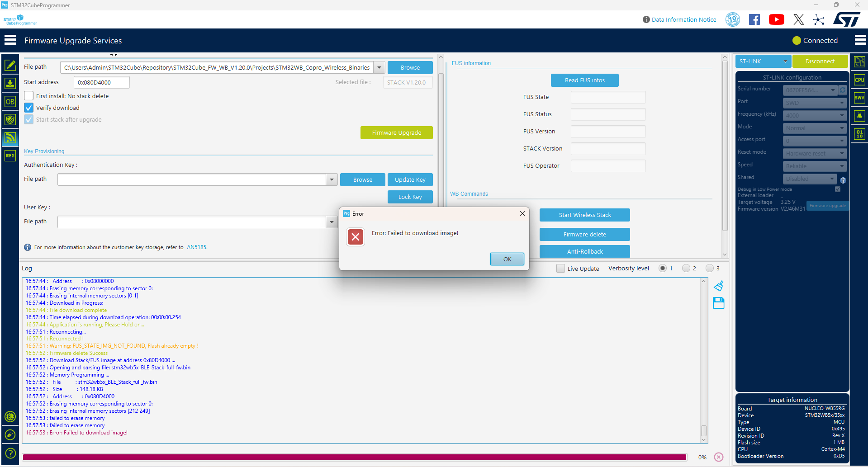Enable First install: No stack delete
Image resolution: width=868 pixels, height=467 pixels.
click(29, 96)
